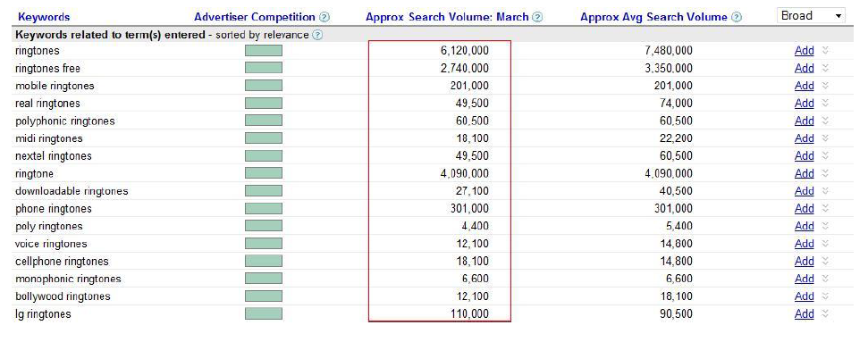Open the Broad match type dropdown
The image size is (868, 342).
click(812, 15)
